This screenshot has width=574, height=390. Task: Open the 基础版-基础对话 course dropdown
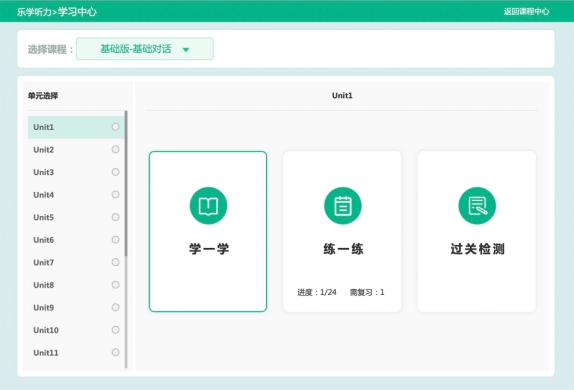click(x=145, y=49)
